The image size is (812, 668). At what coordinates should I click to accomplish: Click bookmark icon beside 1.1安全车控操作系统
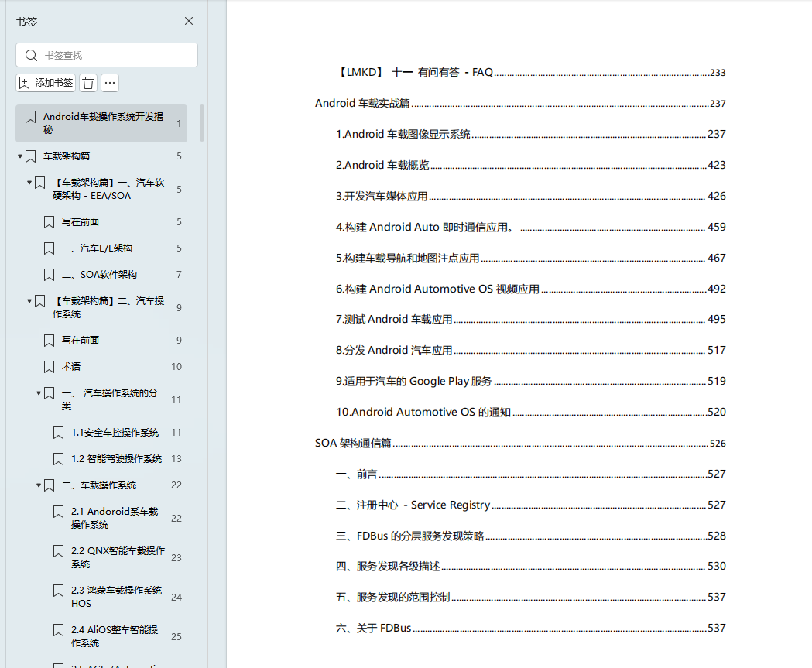coord(59,433)
